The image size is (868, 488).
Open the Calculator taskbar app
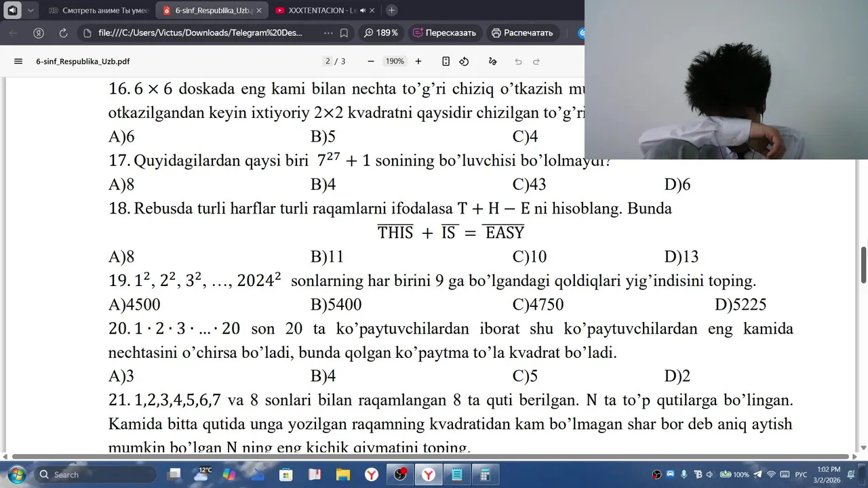pyautogui.click(x=486, y=474)
